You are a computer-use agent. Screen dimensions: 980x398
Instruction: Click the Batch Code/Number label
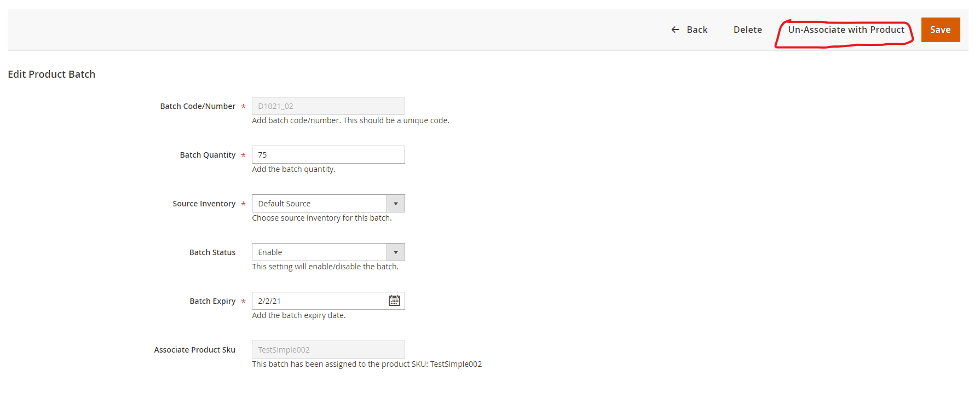198,106
